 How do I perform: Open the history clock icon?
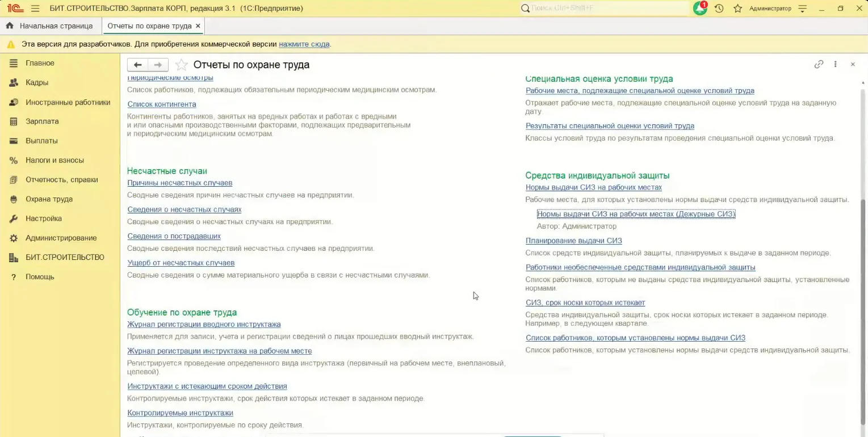click(719, 9)
